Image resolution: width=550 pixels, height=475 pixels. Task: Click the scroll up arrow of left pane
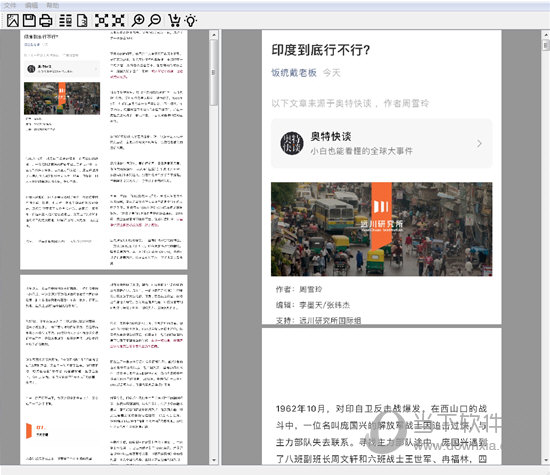coord(214,35)
